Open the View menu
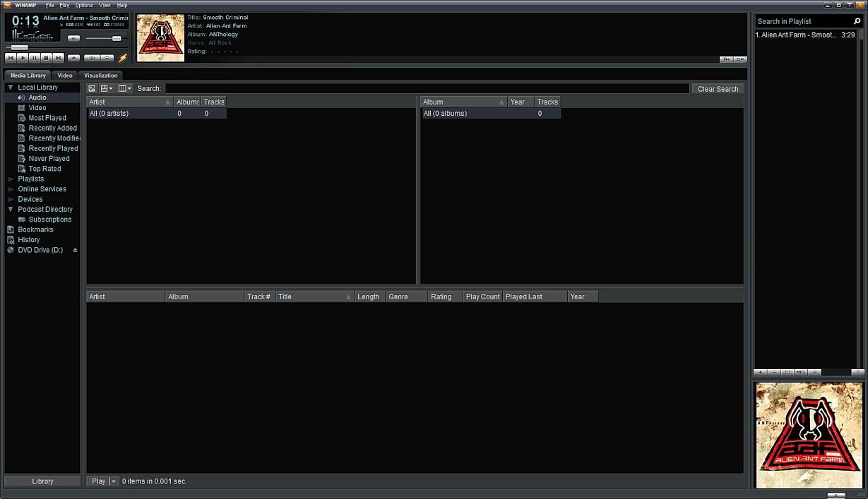The width and height of the screenshot is (868, 499). pos(105,5)
